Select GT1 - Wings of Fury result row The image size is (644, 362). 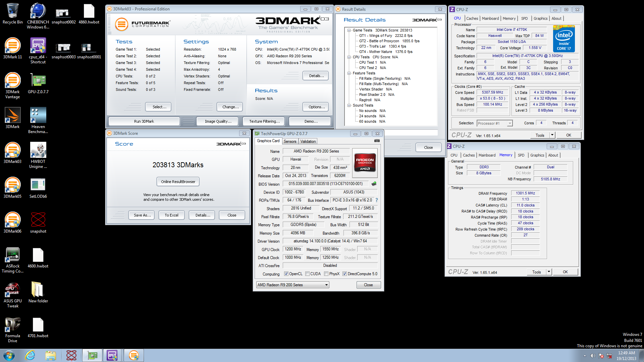point(386,36)
